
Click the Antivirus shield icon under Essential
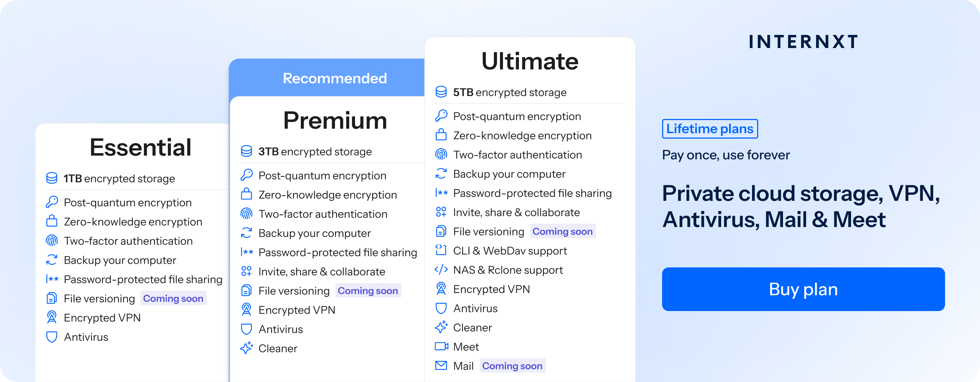coord(52,337)
